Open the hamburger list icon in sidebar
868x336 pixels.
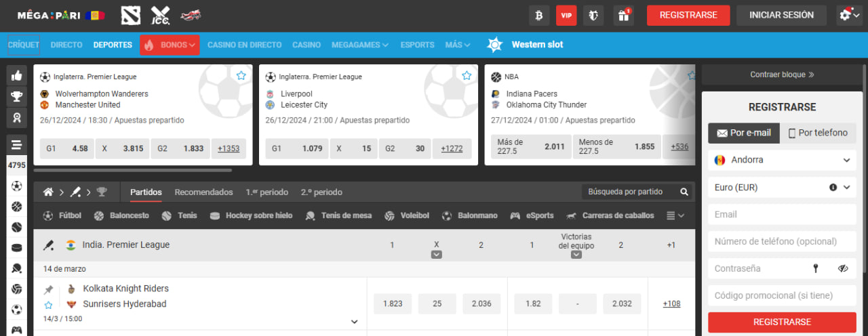click(16, 144)
